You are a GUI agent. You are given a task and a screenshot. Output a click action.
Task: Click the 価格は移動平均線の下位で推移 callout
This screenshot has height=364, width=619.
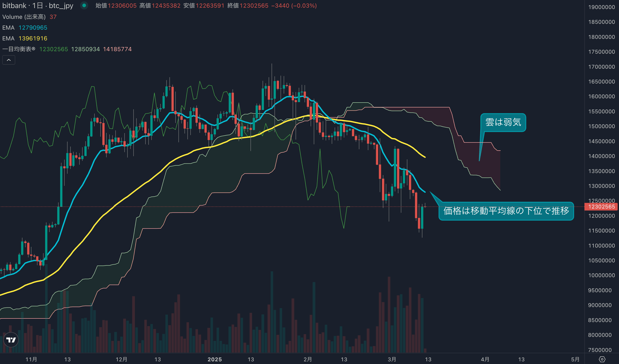pyautogui.click(x=506, y=211)
